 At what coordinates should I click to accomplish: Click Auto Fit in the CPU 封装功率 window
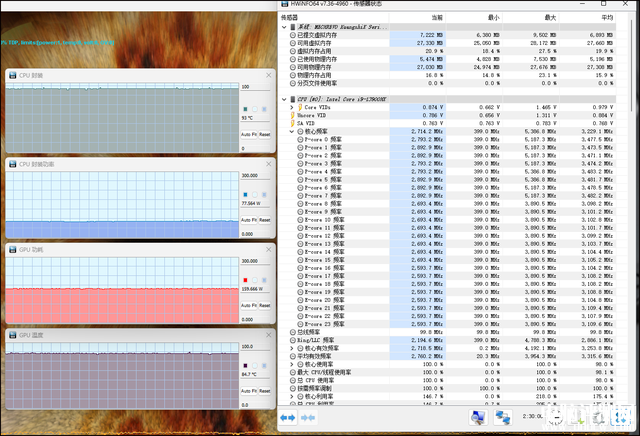(249, 220)
